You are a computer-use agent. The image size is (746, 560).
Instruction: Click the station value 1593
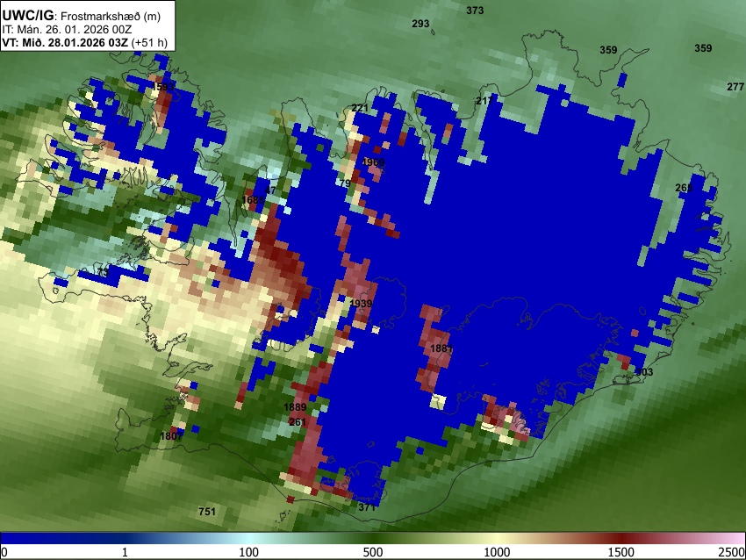click(163, 87)
